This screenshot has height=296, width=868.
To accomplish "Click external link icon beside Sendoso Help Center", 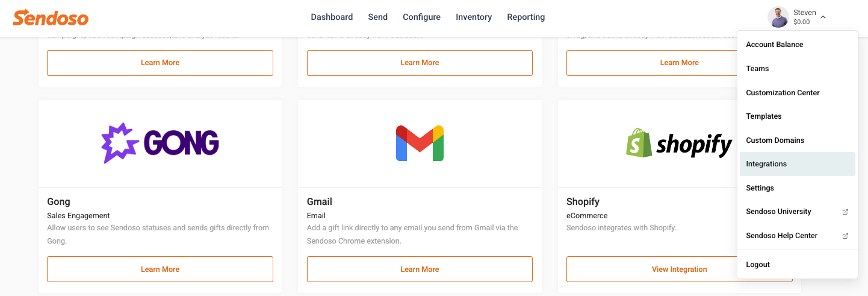I will coord(845,236).
